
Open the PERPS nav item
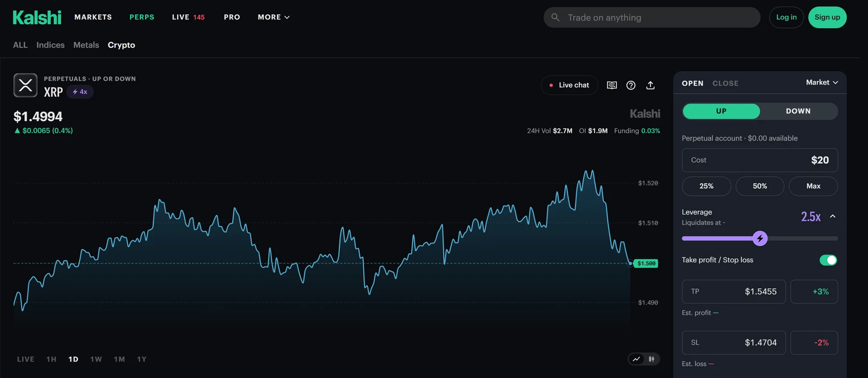click(142, 17)
